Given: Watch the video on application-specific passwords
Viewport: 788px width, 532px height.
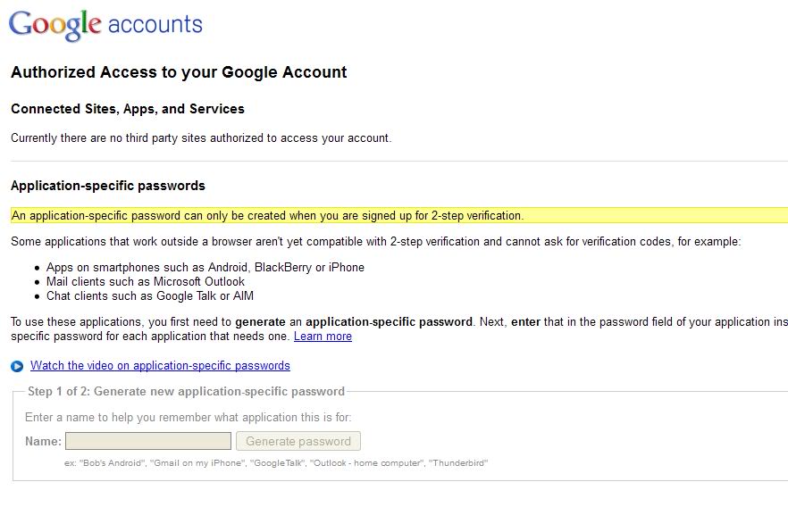Looking at the screenshot, I should tap(160, 365).
